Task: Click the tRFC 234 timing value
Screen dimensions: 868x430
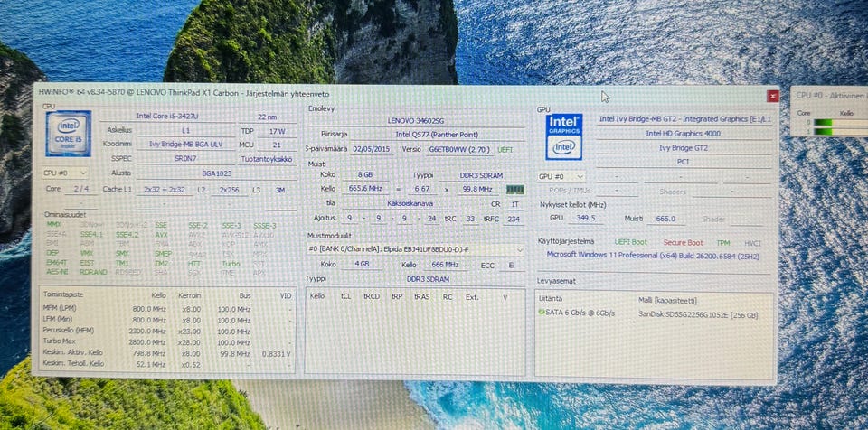Action: click(x=514, y=219)
